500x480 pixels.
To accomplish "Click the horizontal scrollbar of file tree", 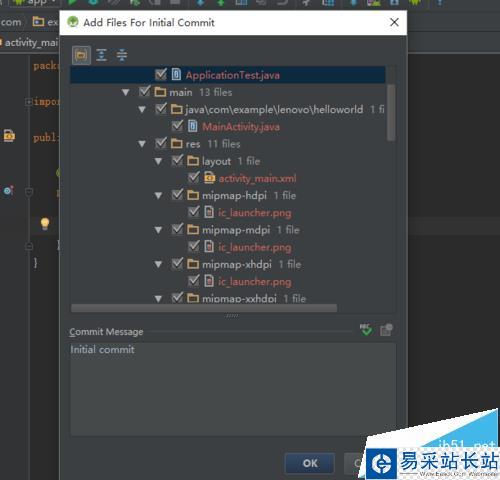I will tap(204, 308).
